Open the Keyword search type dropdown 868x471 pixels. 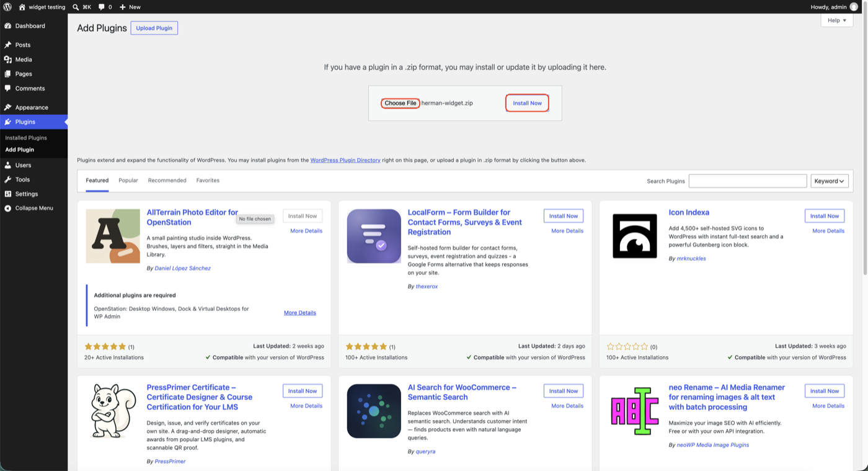point(830,181)
